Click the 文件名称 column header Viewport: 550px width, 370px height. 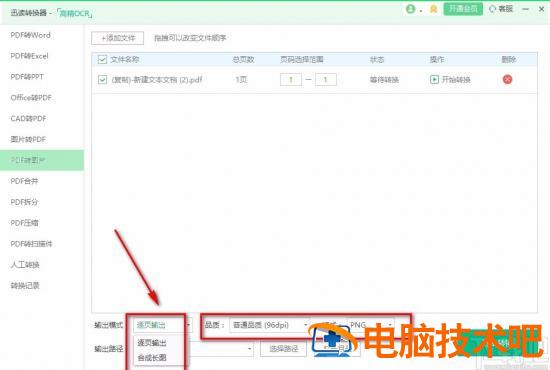[125, 60]
